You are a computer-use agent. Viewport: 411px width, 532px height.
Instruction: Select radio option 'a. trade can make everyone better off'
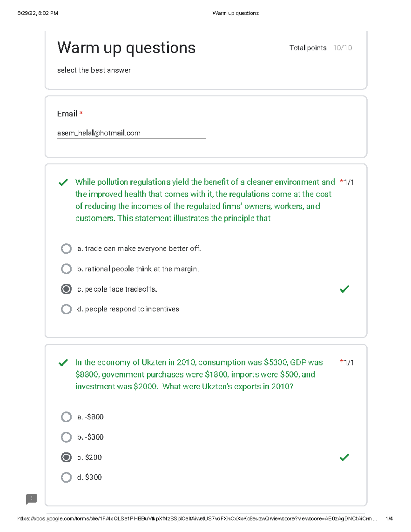(x=66, y=248)
